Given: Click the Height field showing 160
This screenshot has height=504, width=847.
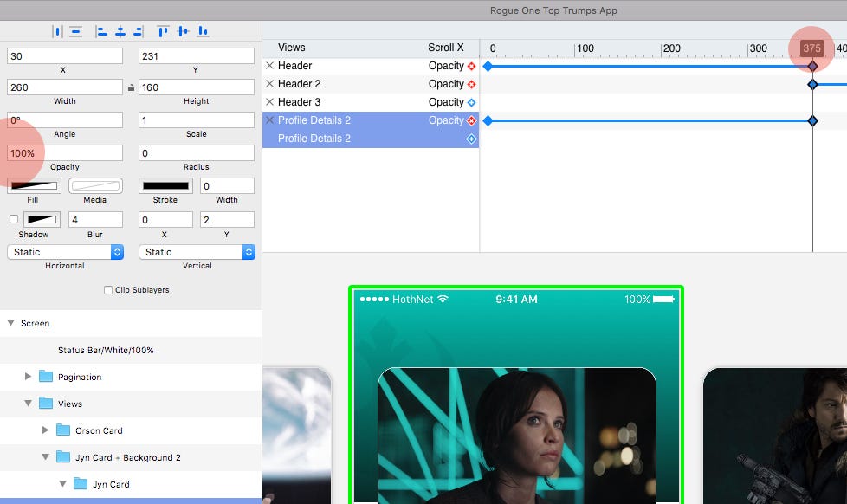Looking at the screenshot, I should [x=196, y=87].
